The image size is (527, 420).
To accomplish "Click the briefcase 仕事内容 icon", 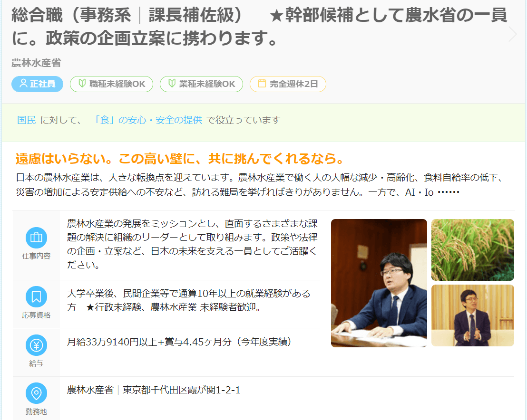I will [x=36, y=238].
